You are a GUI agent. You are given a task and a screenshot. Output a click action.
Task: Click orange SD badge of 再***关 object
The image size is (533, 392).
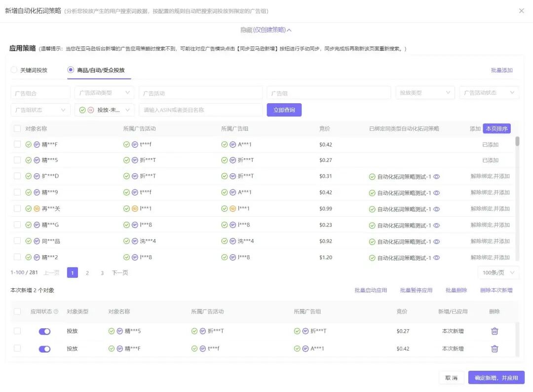tap(37, 208)
